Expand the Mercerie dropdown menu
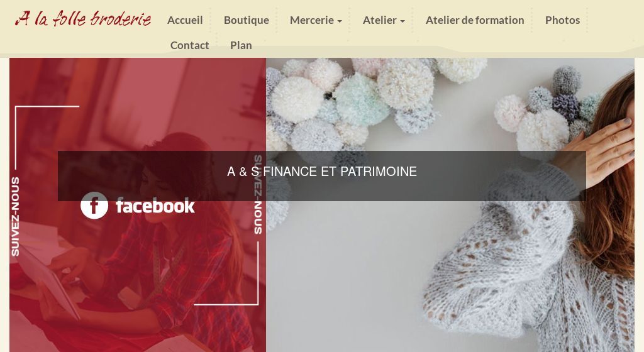The image size is (644, 352). 316,20
